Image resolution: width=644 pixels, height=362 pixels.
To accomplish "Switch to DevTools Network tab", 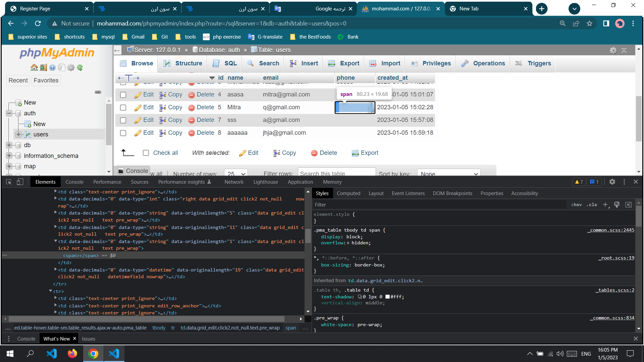I will [x=234, y=182].
